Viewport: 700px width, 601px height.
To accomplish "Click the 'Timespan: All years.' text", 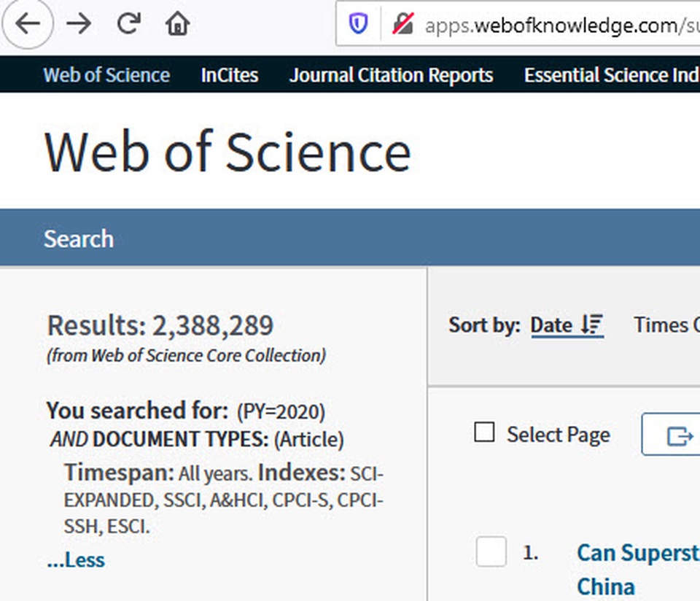I will pos(158,473).
